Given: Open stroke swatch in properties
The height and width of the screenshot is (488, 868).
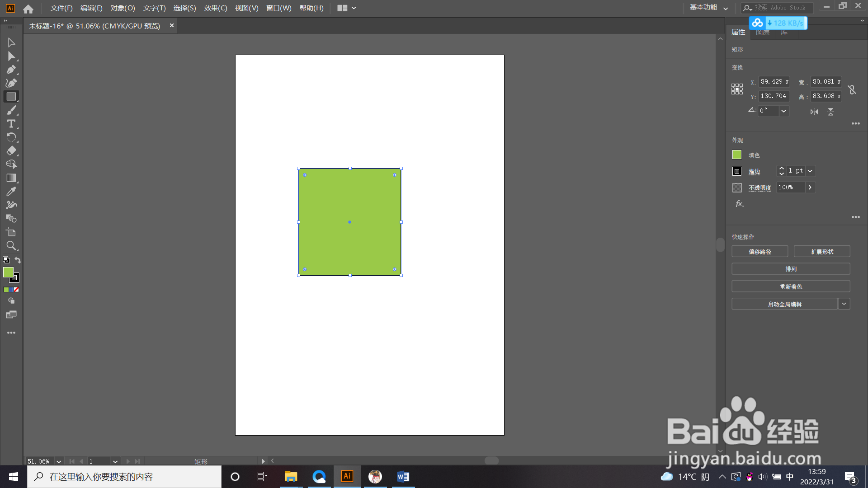Looking at the screenshot, I should coord(737,171).
